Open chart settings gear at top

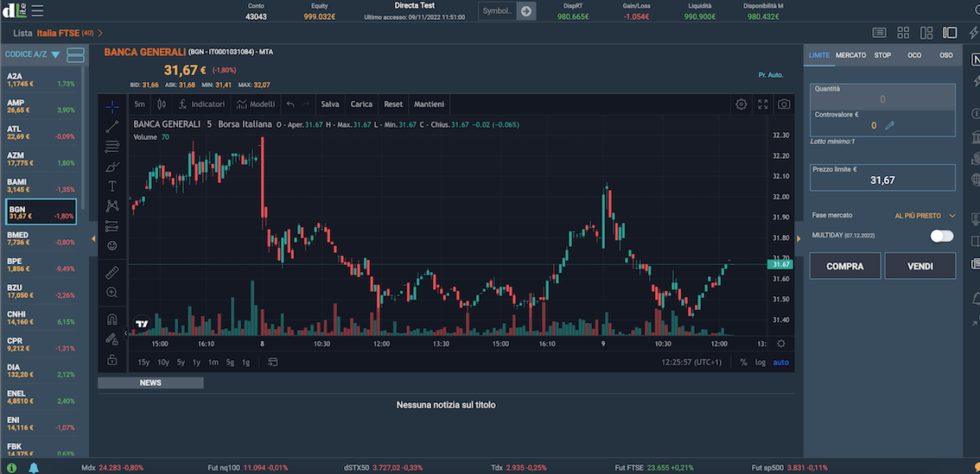point(741,104)
